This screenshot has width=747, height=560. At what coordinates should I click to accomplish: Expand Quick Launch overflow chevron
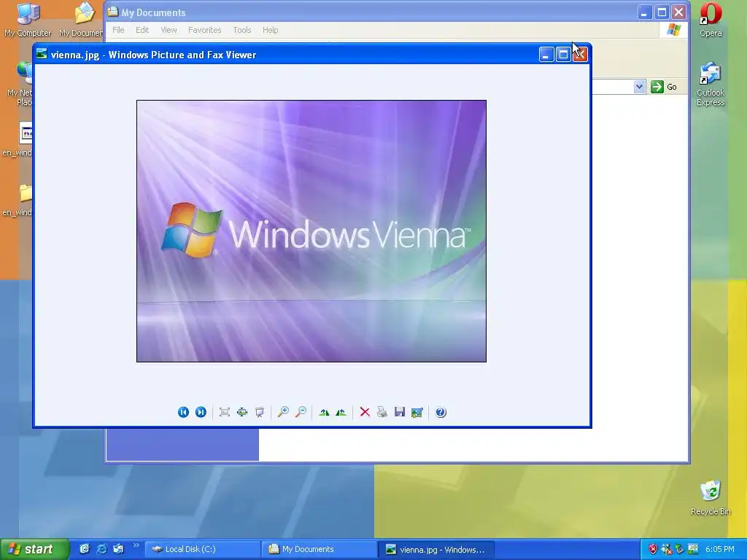[136, 545]
